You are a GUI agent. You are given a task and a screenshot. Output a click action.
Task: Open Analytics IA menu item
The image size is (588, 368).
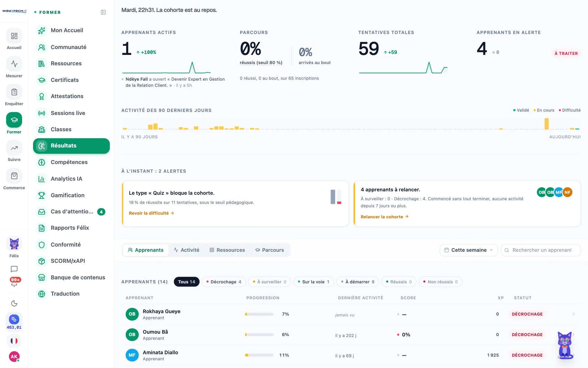click(x=71, y=179)
